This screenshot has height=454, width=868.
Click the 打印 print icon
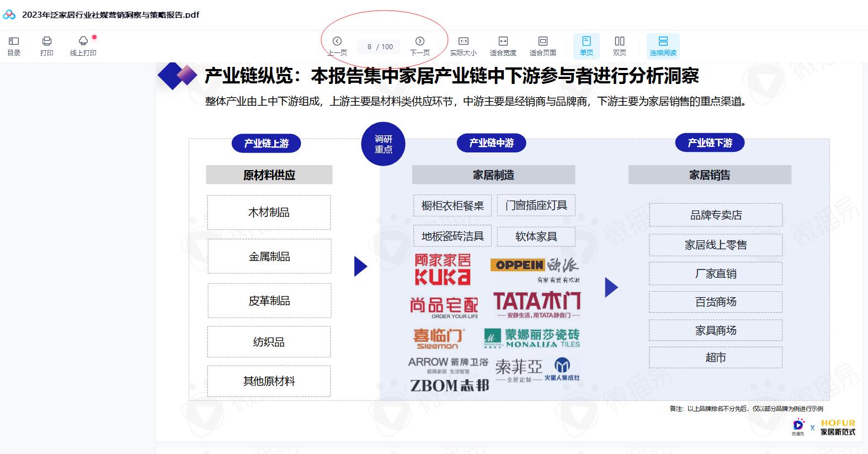(47, 46)
